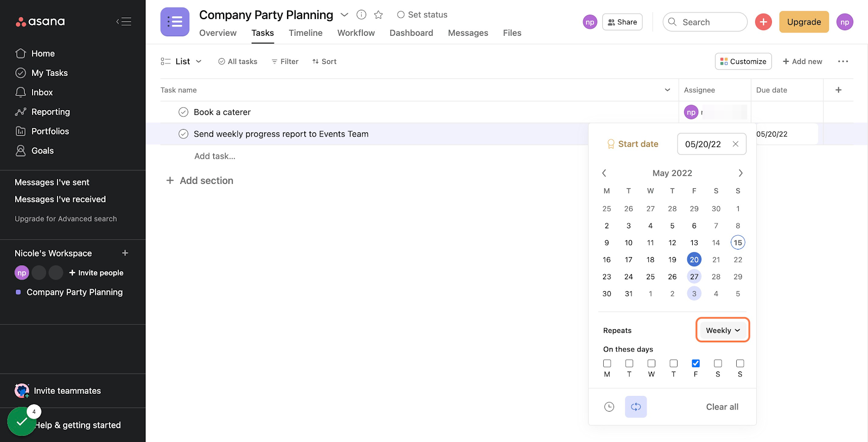Click Filter in the toolbar
The height and width of the screenshot is (442, 868).
point(285,61)
